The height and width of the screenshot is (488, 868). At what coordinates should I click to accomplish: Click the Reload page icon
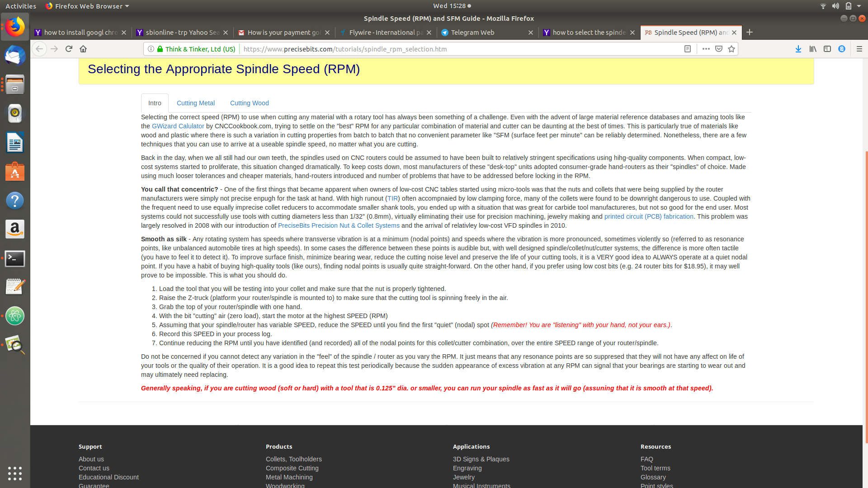[x=69, y=49]
